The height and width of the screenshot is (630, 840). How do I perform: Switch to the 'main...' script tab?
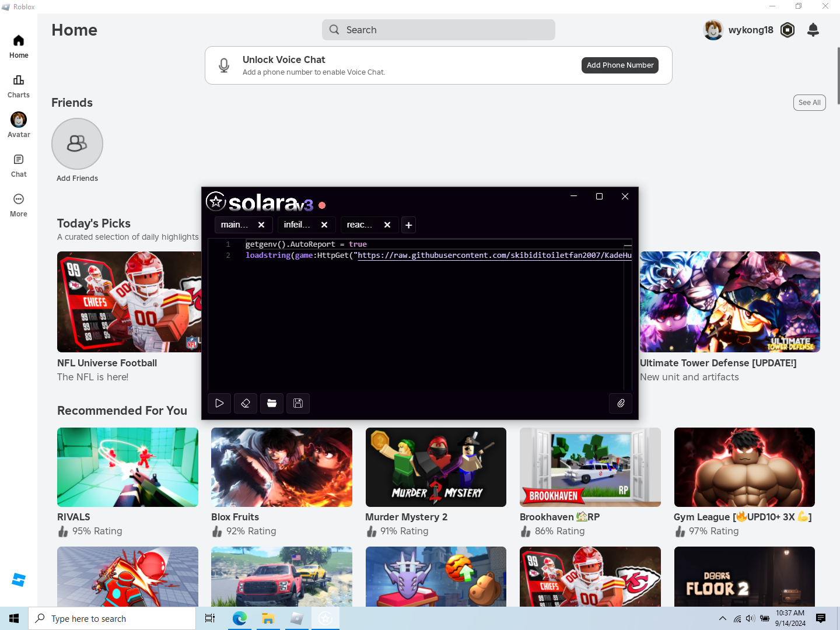point(235,225)
